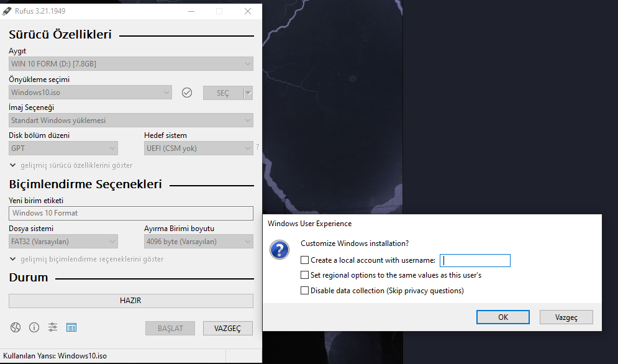
Task: Enable Create a local account checkbox
Action: point(304,260)
